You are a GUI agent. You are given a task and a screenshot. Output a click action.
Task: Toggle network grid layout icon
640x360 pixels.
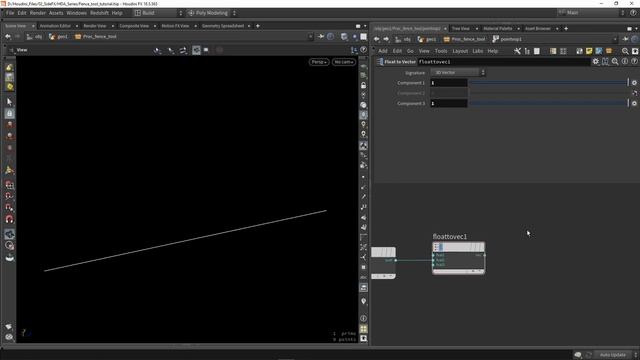[563, 51]
